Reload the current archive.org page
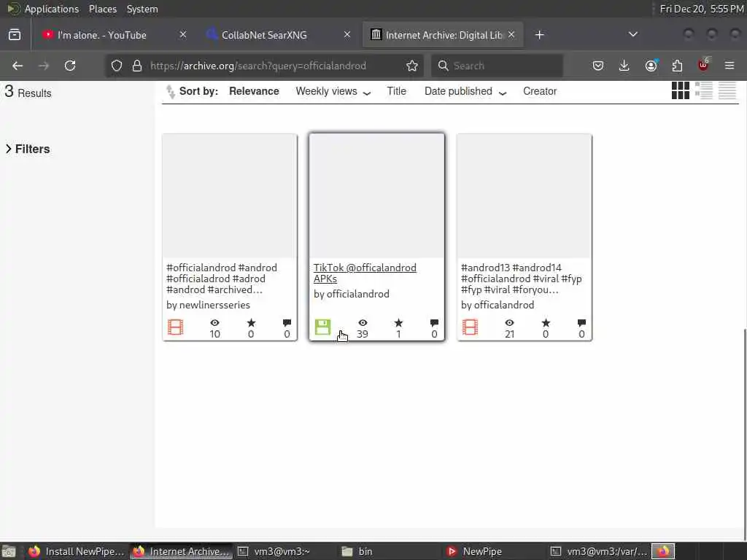The image size is (747, 560). pyautogui.click(x=70, y=66)
